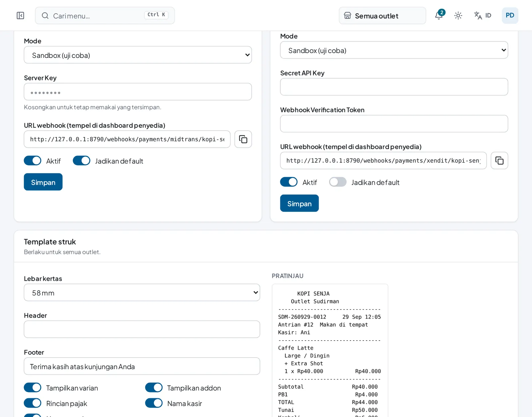Click the Webhook Verification Token field
Viewport: 532px width, 417px height.
click(x=394, y=124)
